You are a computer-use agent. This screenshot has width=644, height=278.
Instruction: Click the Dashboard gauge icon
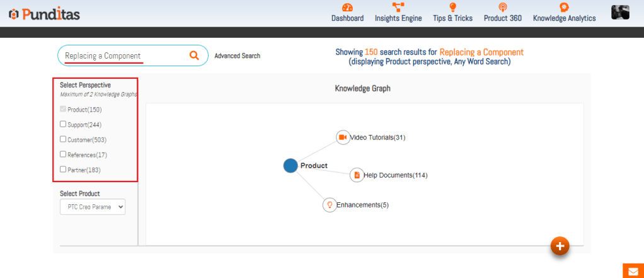pos(347,8)
